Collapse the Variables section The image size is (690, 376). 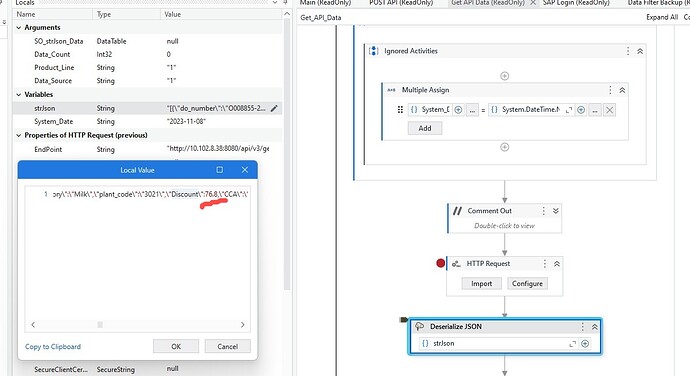[18, 95]
